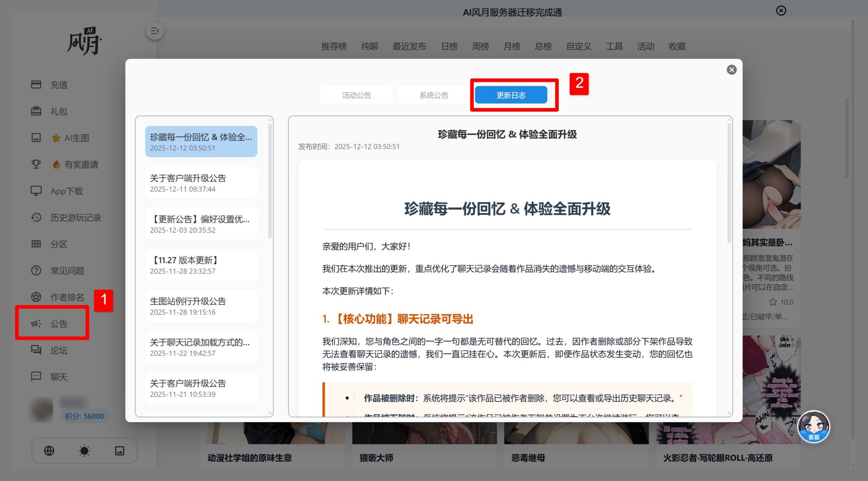Viewport: 868px width, 481px height.
Task: Click the recharge card icon in sidebar
Action: [36, 85]
